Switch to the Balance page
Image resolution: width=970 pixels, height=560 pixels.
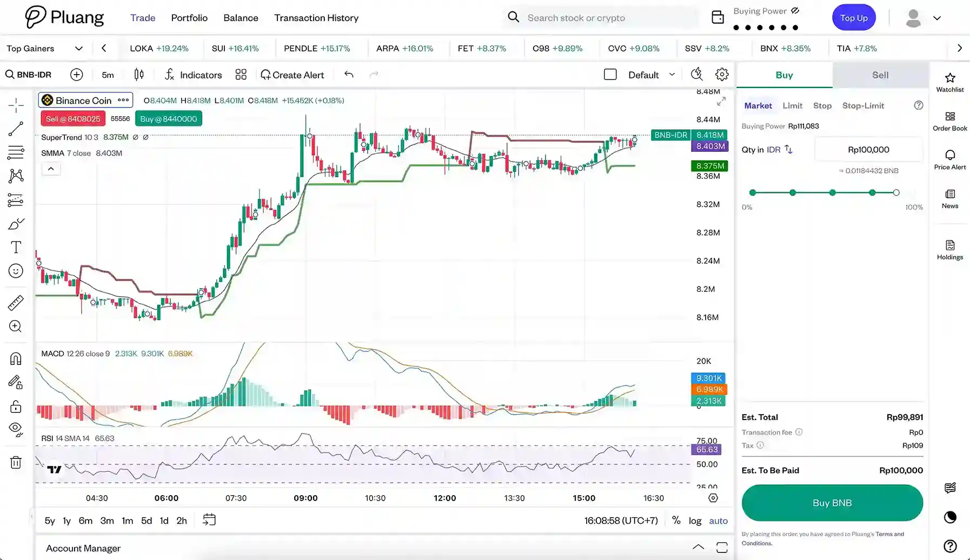[241, 18]
